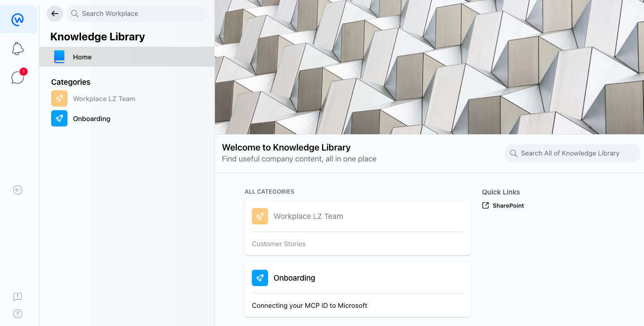This screenshot has height=326, width=644.
Task: Open Connecting your MCP ID to Microsoft
Action: [x=309, y=305]
